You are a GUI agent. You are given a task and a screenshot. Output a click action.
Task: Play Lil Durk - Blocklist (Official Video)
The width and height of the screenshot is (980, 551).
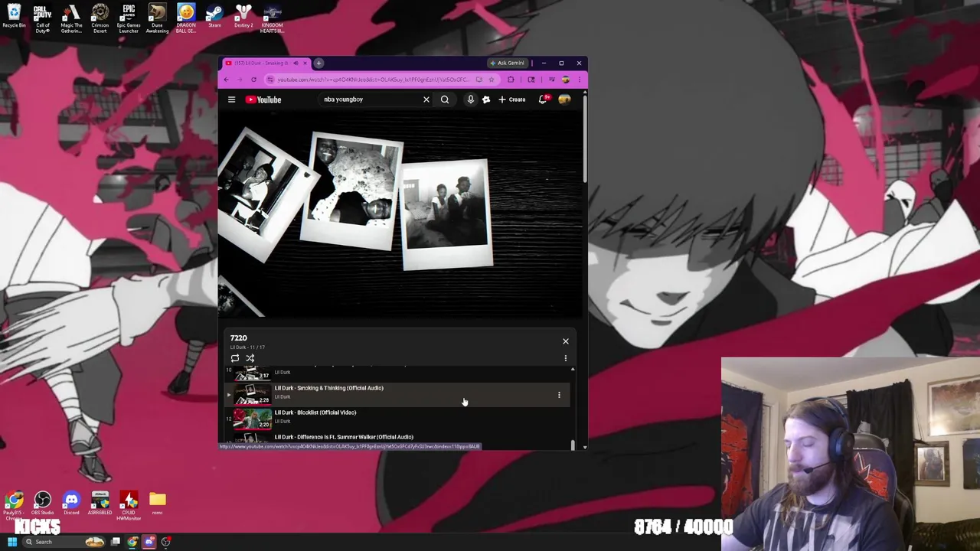point(315,412)
